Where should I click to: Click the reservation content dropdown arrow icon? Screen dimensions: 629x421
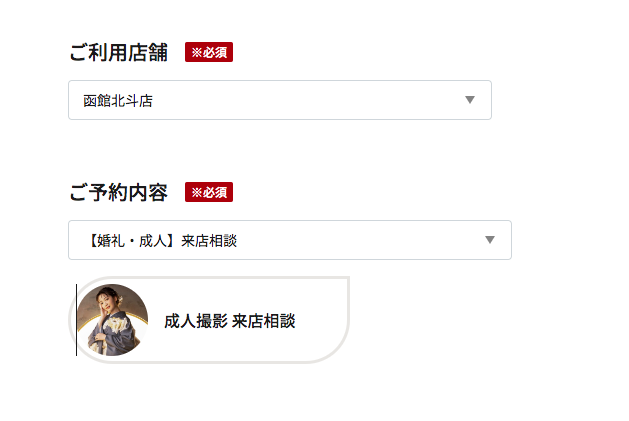click(x=490, y=240)
